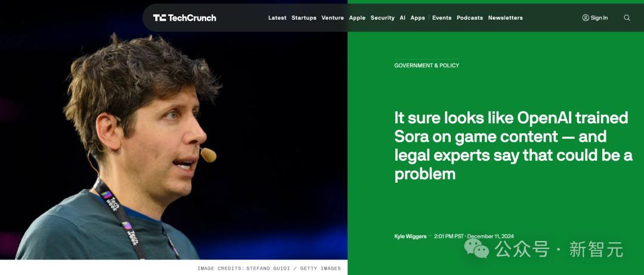Click the WeChat watermark logo icon

click(477, 249)
